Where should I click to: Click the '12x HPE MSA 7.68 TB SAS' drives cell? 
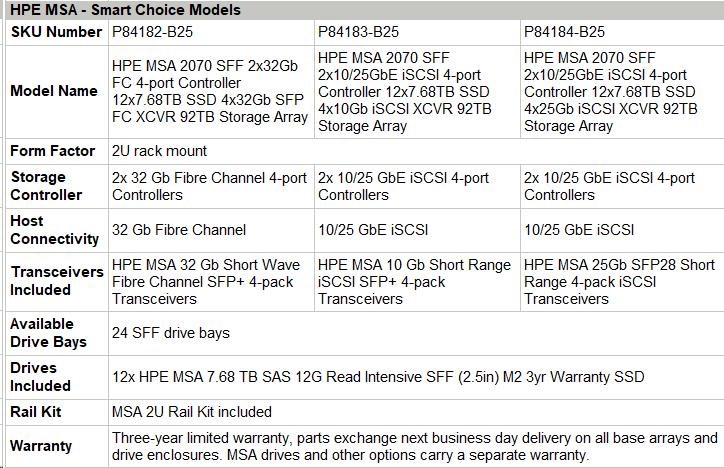click(378, 377)
